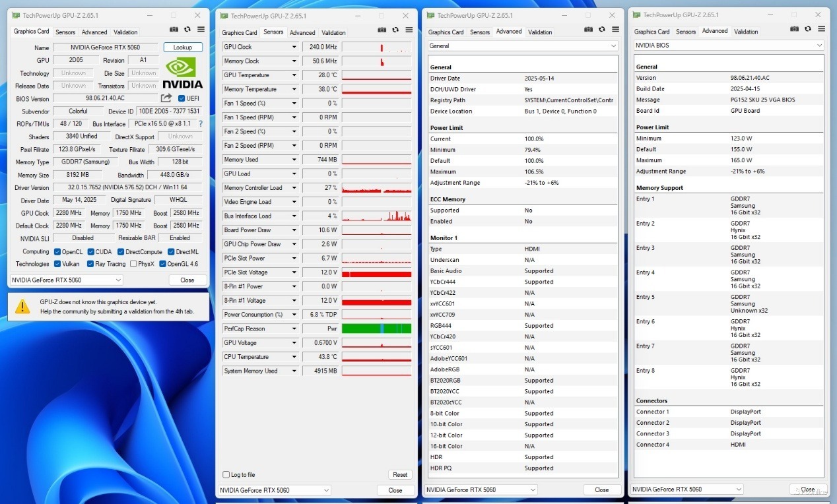Toggle the PhysX checkbox
Screen dimensions: 837x504
133,264
